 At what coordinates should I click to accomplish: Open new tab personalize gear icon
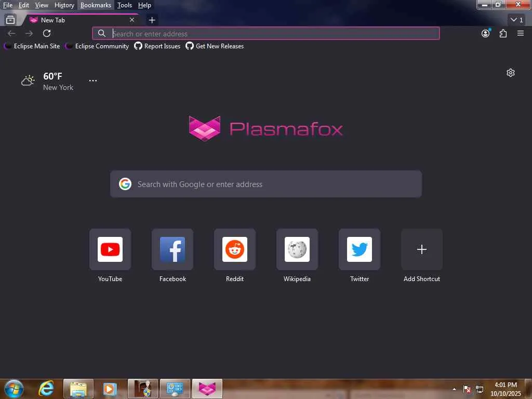(x=511, y=73)
